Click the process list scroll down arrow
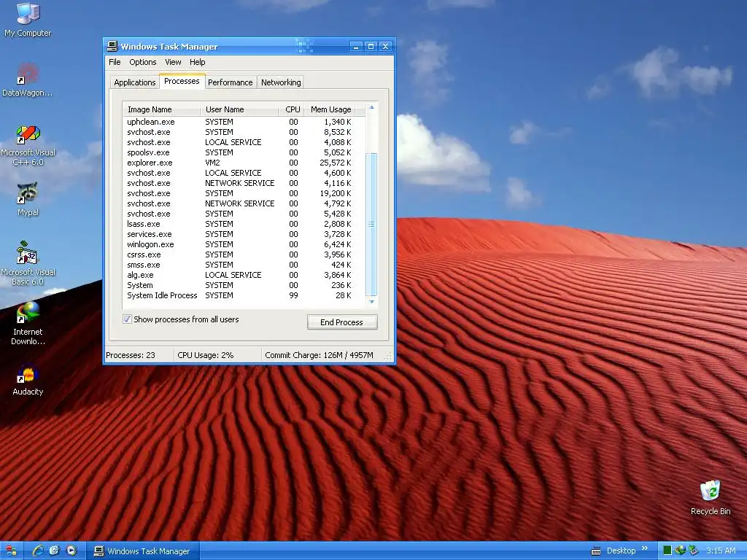 (x=371, y=301)
